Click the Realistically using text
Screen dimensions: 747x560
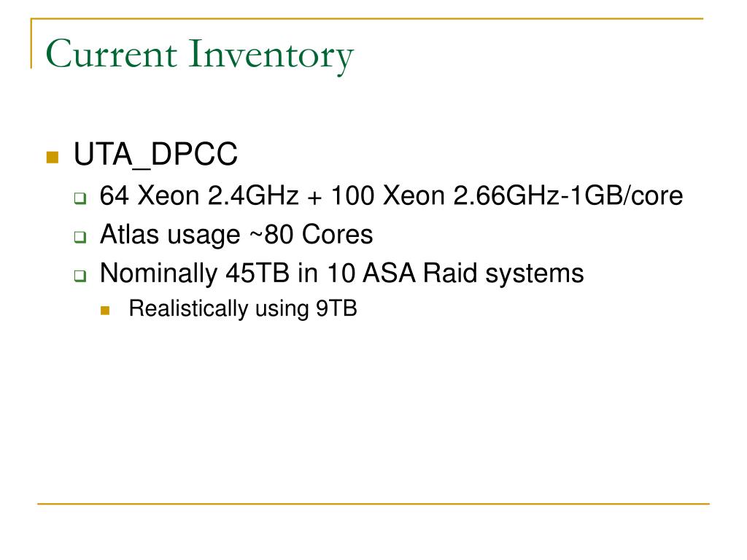pyautogui.click(x=219, y=309)
